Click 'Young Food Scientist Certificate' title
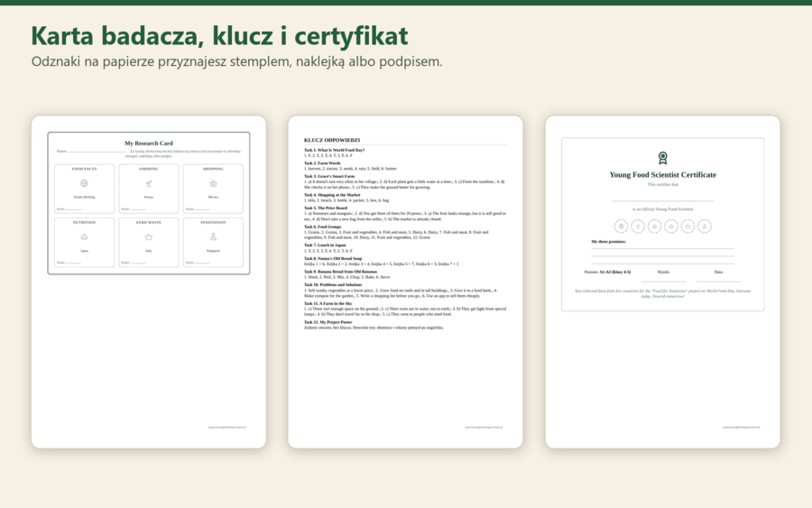This screenshot has width=812, height=508. (662, 175)
